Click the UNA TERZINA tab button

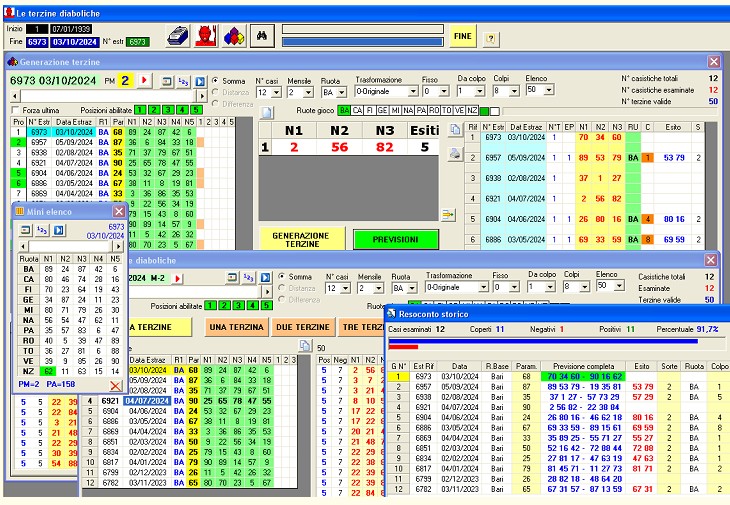[x=236, y=327]
